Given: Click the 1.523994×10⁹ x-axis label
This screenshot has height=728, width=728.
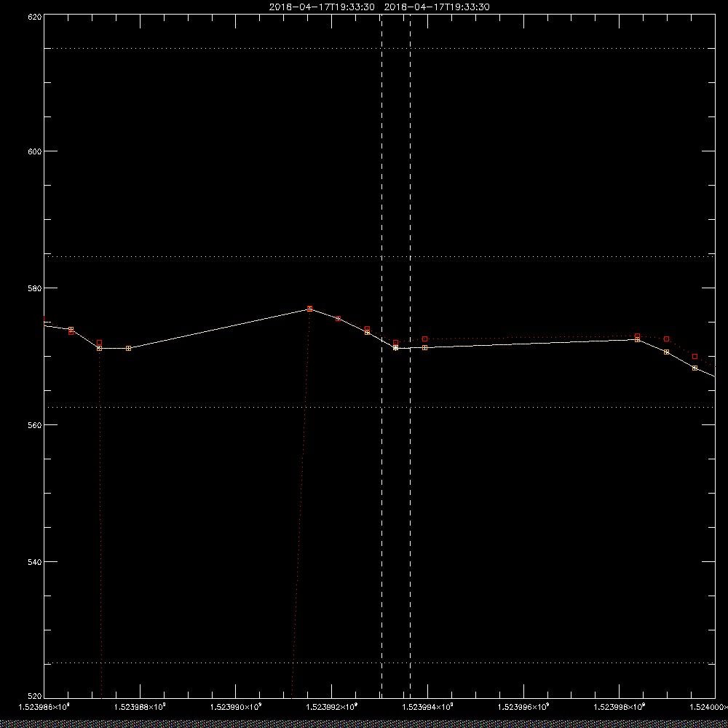Looking at the screenshot, I should coord(427,707).
